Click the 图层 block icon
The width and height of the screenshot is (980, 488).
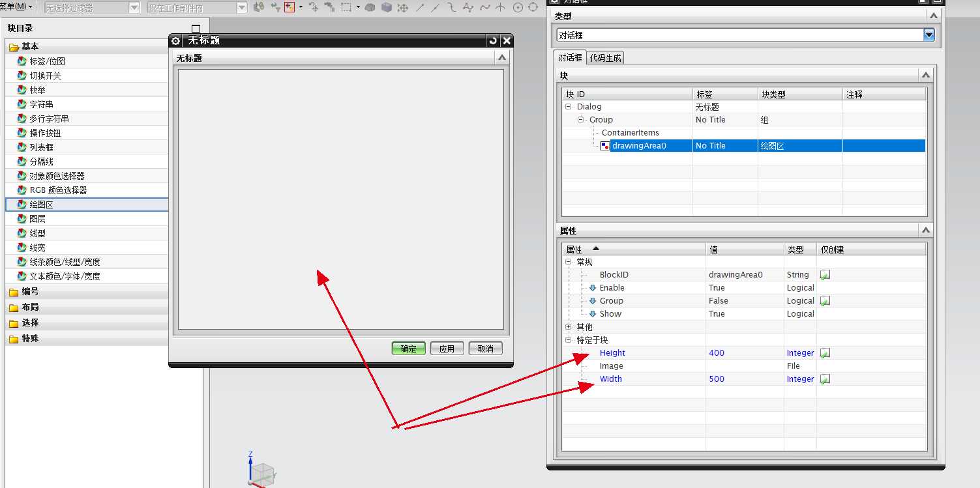22,219
